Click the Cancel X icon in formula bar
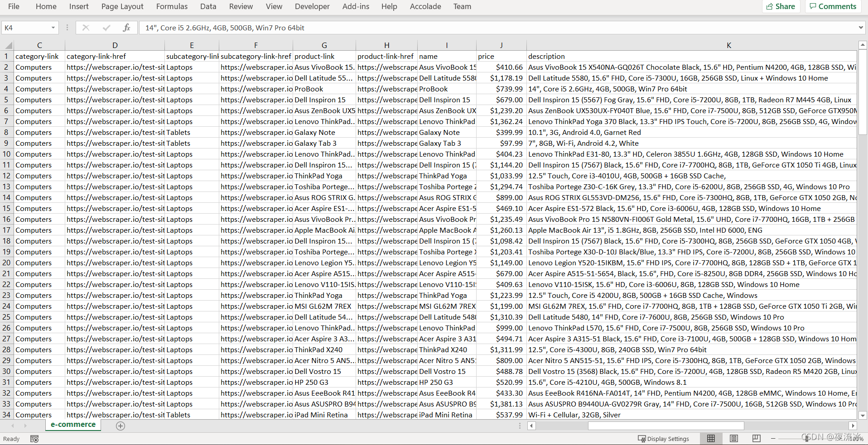 coord(86,28)
